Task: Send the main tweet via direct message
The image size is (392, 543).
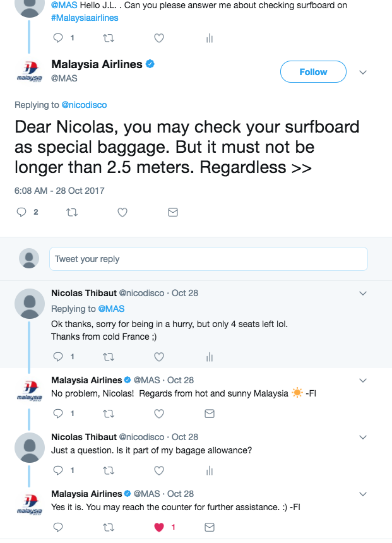Action: coord(173,213)
